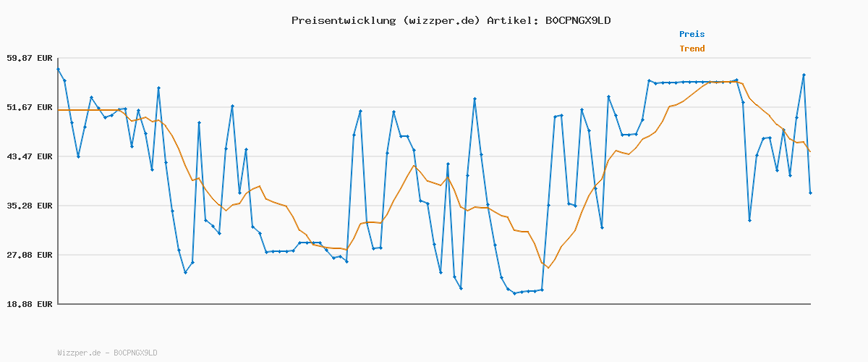This screenshot has height=362, width=868.
Task: Click the chart title Preisentwicklung text
Action: click(x=344, y=20)
